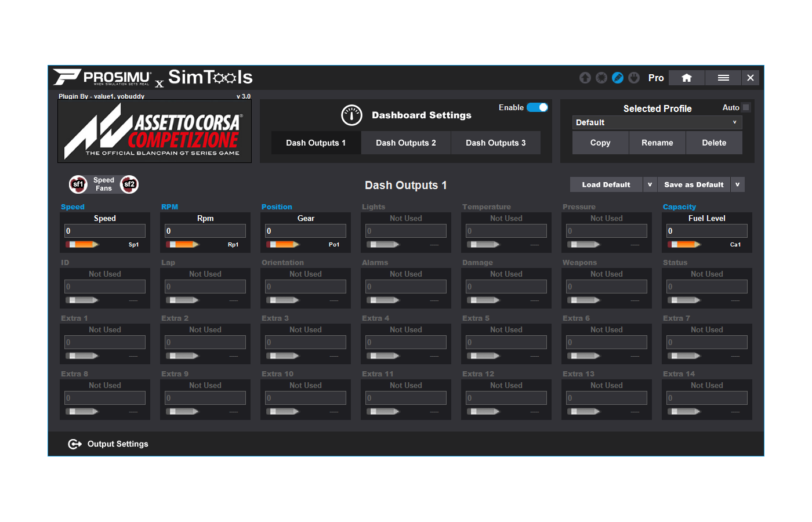
Task: Expand the Load Default arrow
Action: (650, 184)
